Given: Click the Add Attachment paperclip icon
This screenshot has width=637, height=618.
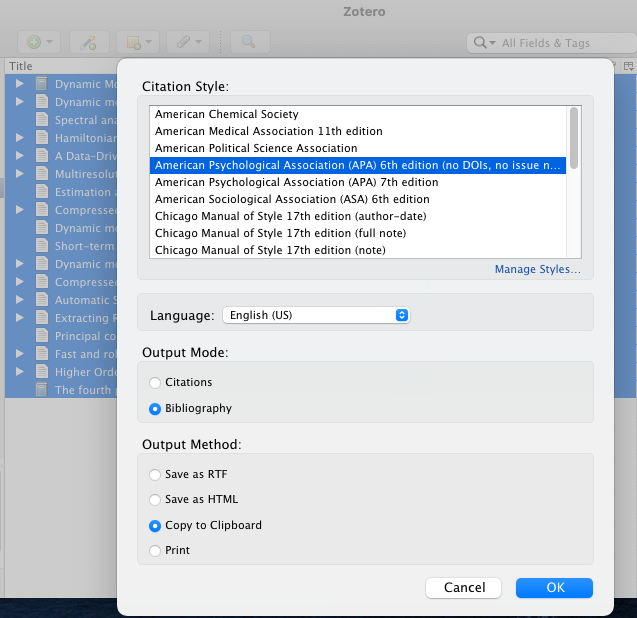Looking at the screenshot, I should 183,42.
